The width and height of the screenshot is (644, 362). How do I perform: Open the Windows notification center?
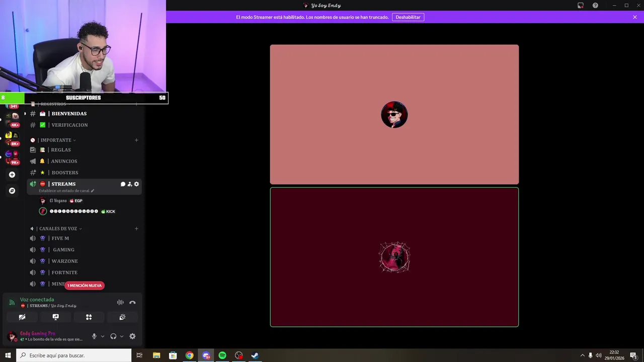pyautogui.click(x=634, y=355)
